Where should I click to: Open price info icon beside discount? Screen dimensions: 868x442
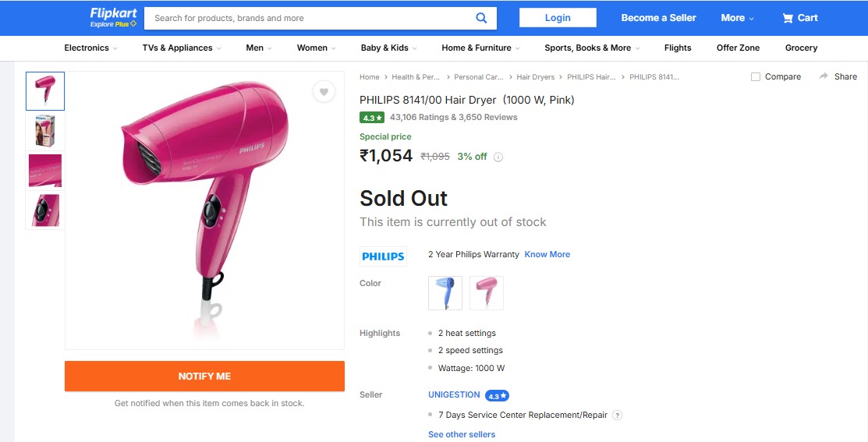[x=498, y=157]
